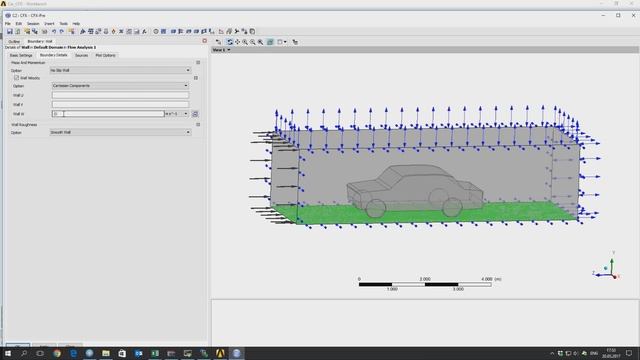Click the expression icon beside Wall W field
Viewport: 640px width, 360px height.
195,114
